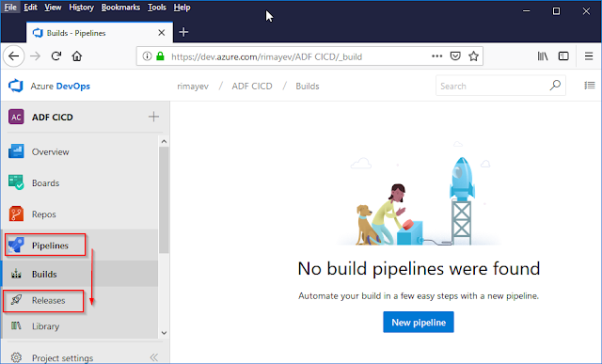Image resolution: width=602 pixels, height=364 pixels.
Task: Open the work items list icon
Action: pos(590,86)
